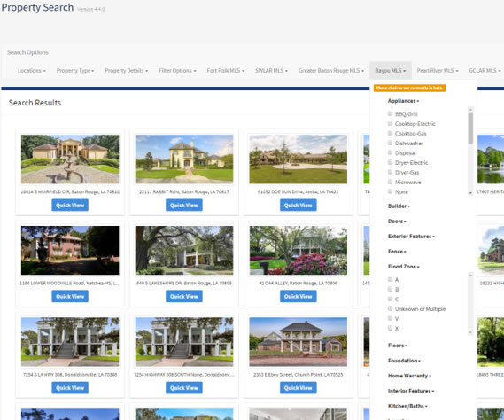This screenshot has height=420, width=504.
Task: Check the Dryer-Gas checkbox
Action: (x=391, y=172)
